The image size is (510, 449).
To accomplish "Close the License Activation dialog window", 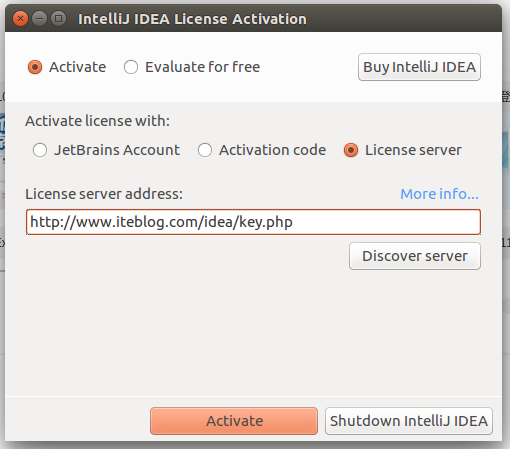I will tap(20, 19).
